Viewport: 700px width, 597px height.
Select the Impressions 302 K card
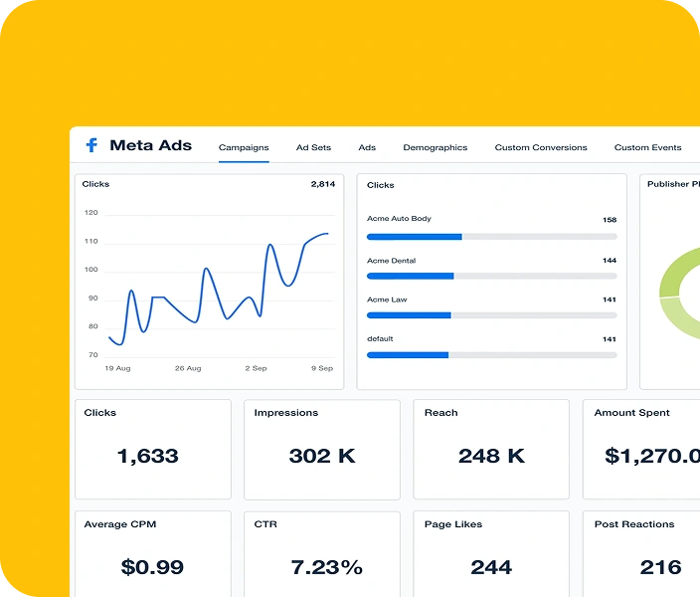point(322,449)
